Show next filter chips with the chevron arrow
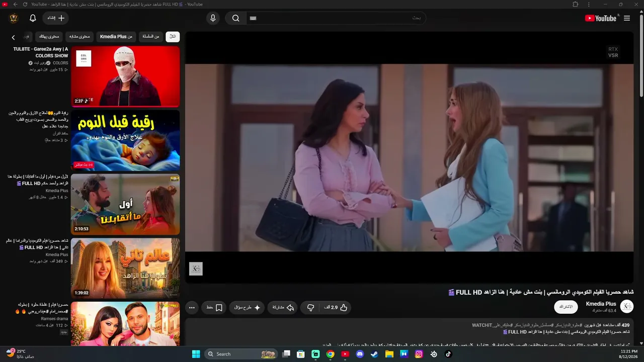Screen dimensions: 644x362 14,37
